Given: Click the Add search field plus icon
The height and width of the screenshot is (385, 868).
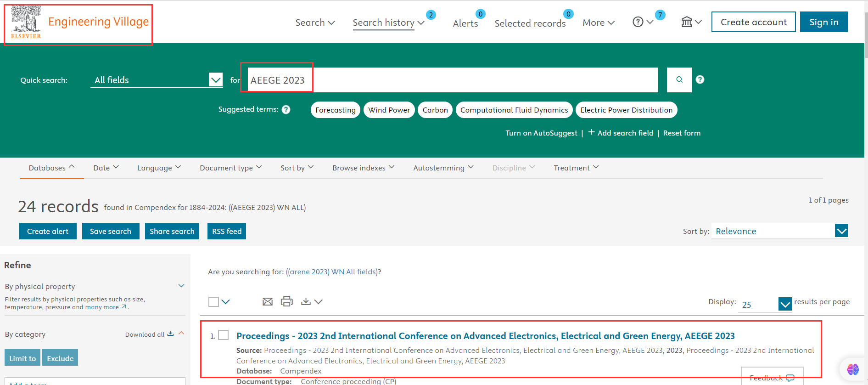Looking at the screenshot, I should point(591,132).
